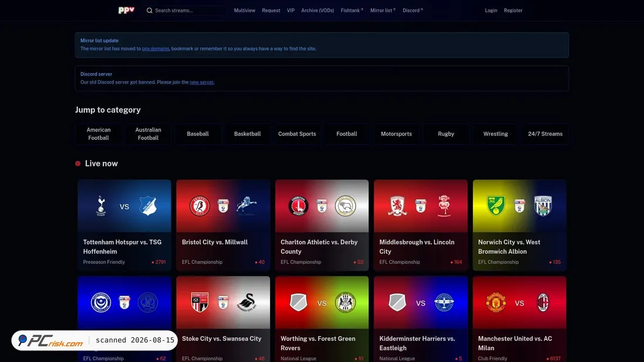Screen dimensions: 644x362
Task: Click the Kidderminster placeholder shield icon
Action: (397, 303)
